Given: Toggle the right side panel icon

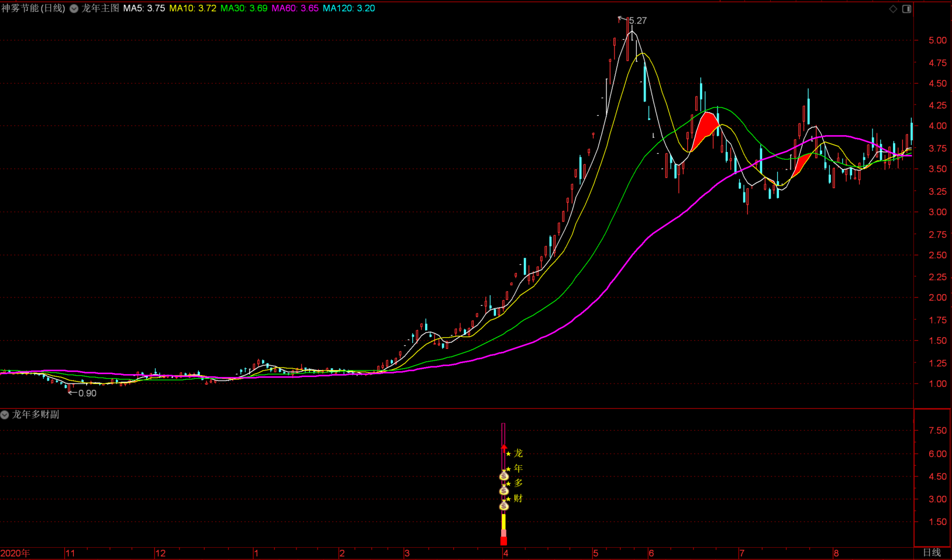Looking at the screenshot, I should click(x=906, y=9).
